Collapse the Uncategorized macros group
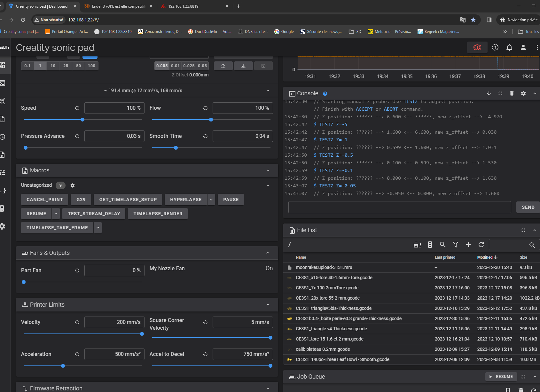 pos(268,185)
